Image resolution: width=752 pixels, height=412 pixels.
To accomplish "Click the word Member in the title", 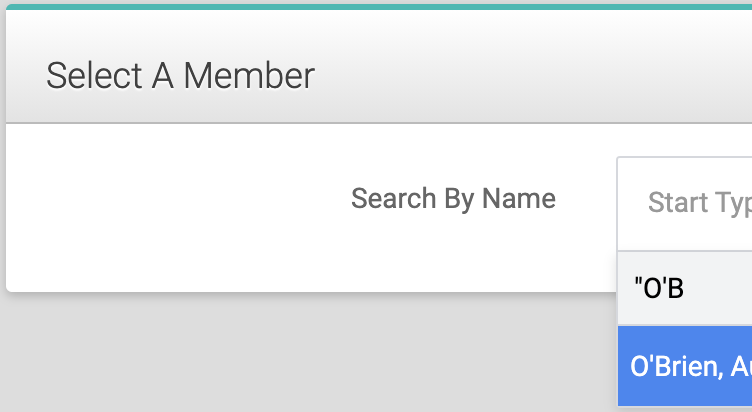I will 249,76.
